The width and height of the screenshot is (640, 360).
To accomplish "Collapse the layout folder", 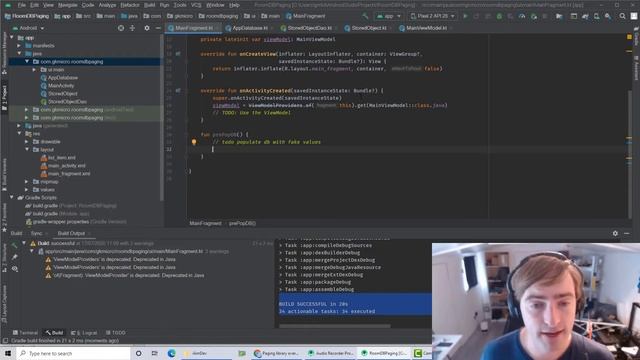I will click(27, 149).
